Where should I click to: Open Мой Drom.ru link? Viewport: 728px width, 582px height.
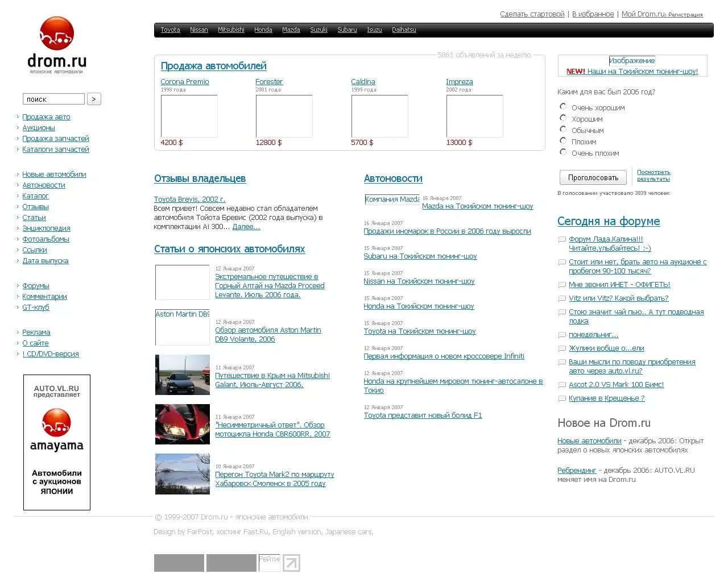tap(643, 14)
